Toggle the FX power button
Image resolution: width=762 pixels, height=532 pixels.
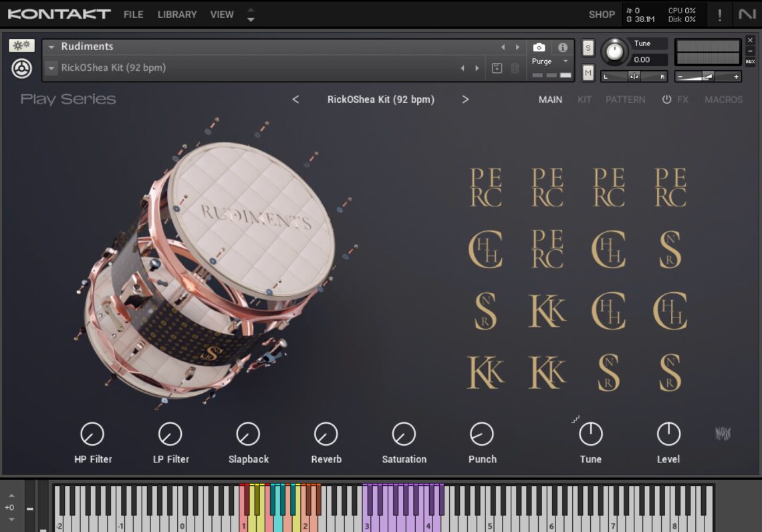click(x=667, y=99)
